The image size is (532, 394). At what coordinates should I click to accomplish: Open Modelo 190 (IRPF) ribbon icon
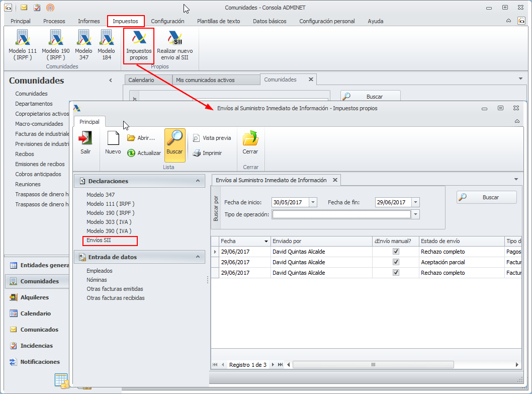56,45
